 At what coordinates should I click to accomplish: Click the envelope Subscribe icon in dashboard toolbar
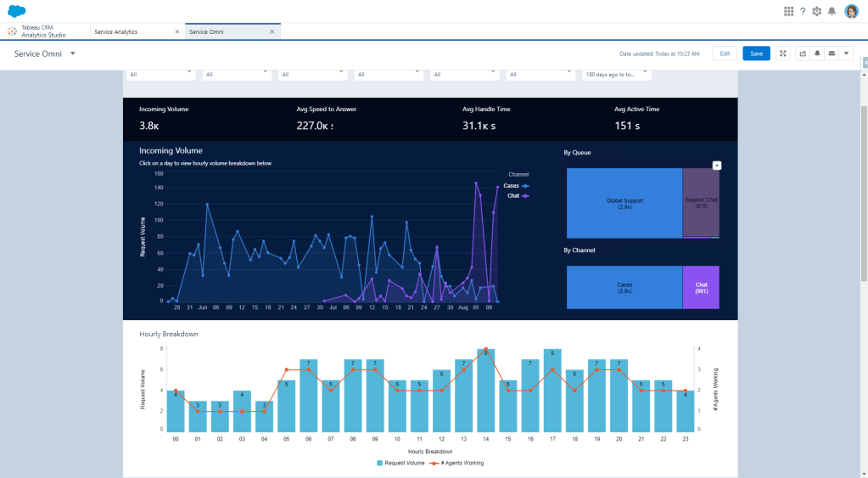[x=832, y=53]
